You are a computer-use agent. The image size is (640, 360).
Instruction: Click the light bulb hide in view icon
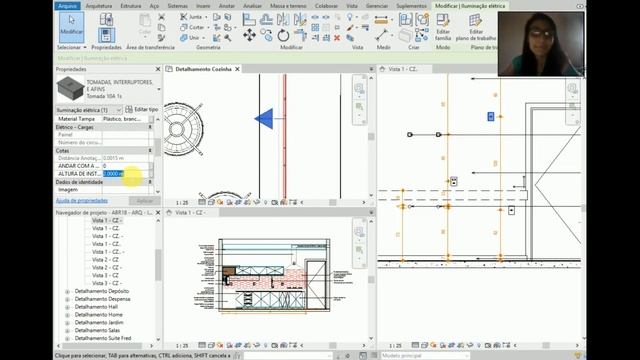(x=350, y=17)
